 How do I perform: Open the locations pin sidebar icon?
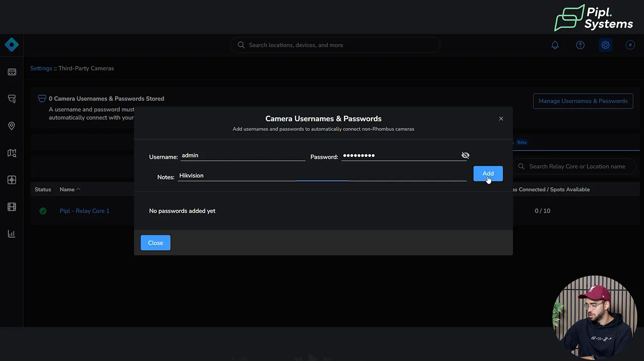click(12, 126)
